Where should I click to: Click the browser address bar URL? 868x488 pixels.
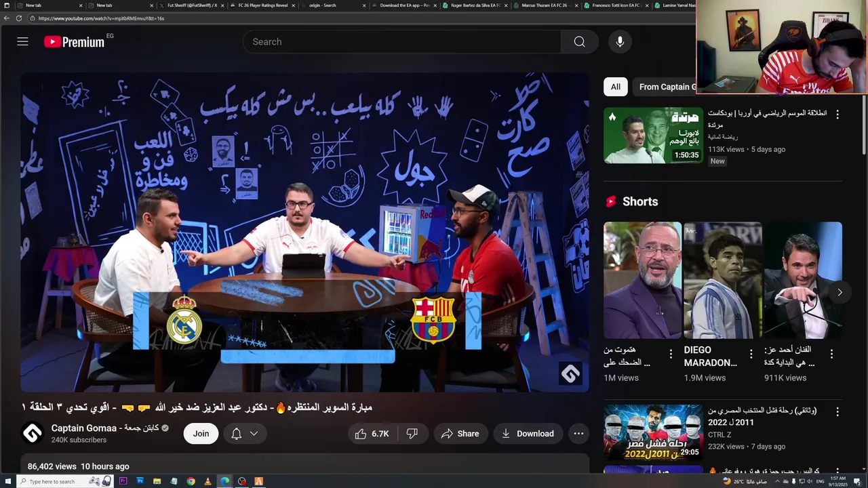(100, 18)
